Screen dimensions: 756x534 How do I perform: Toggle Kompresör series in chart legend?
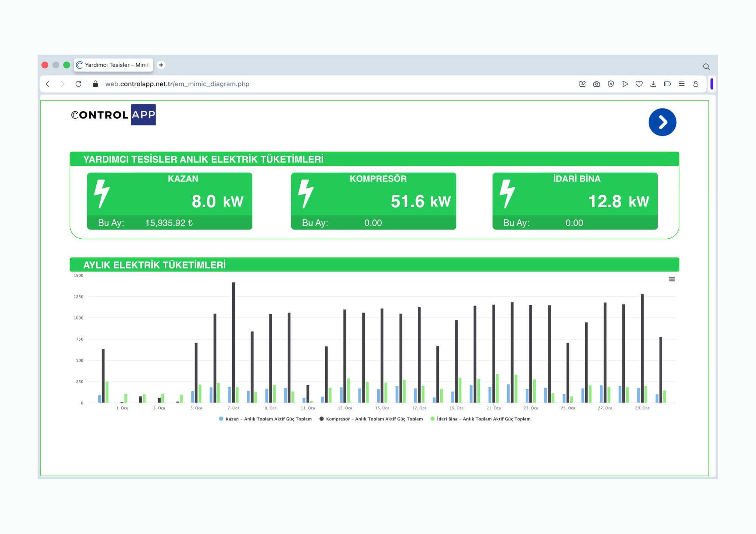[371, 419]
